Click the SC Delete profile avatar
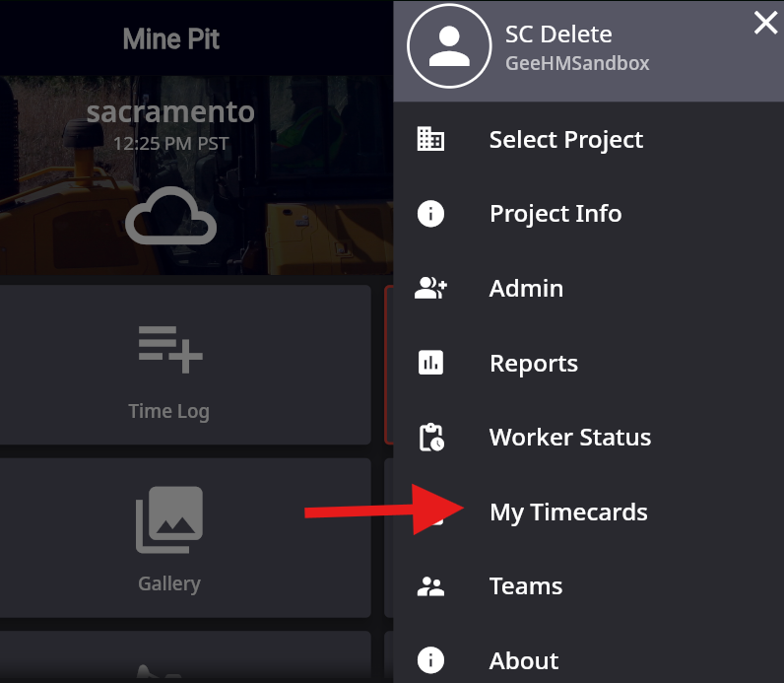784x683 pixels. point(449,46)
